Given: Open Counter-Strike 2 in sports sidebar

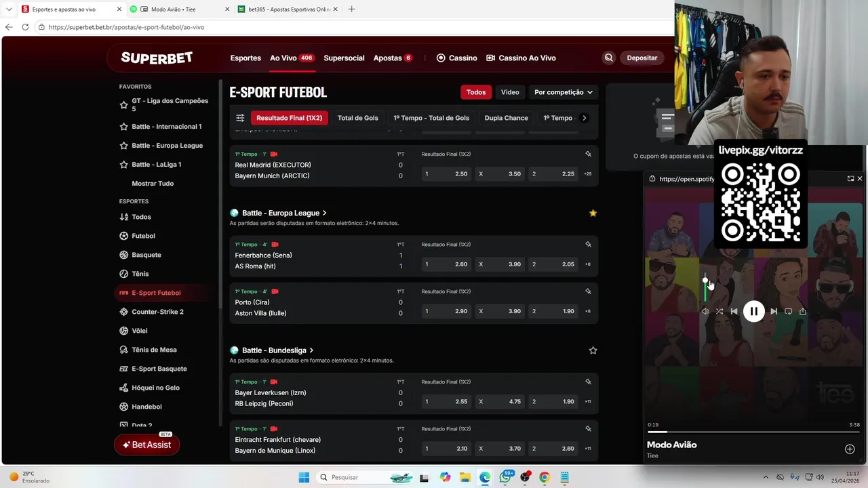Looking at the screenshot, I should point(157,312).
